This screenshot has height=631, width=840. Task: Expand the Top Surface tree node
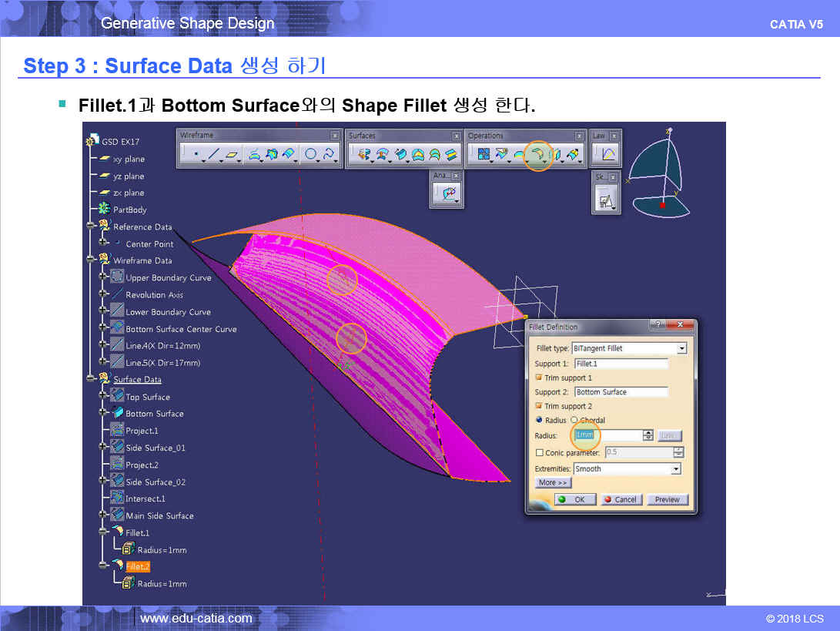[102, 397]
